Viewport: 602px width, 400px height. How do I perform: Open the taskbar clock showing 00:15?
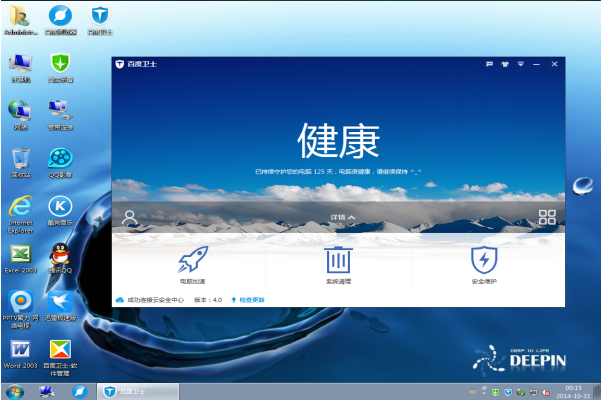pyautogui.click(x=573, y=392)
